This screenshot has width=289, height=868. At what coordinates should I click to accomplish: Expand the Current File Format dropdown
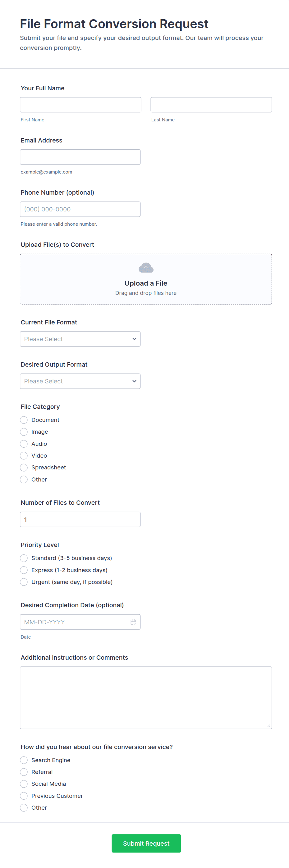(x=80, y=339)
